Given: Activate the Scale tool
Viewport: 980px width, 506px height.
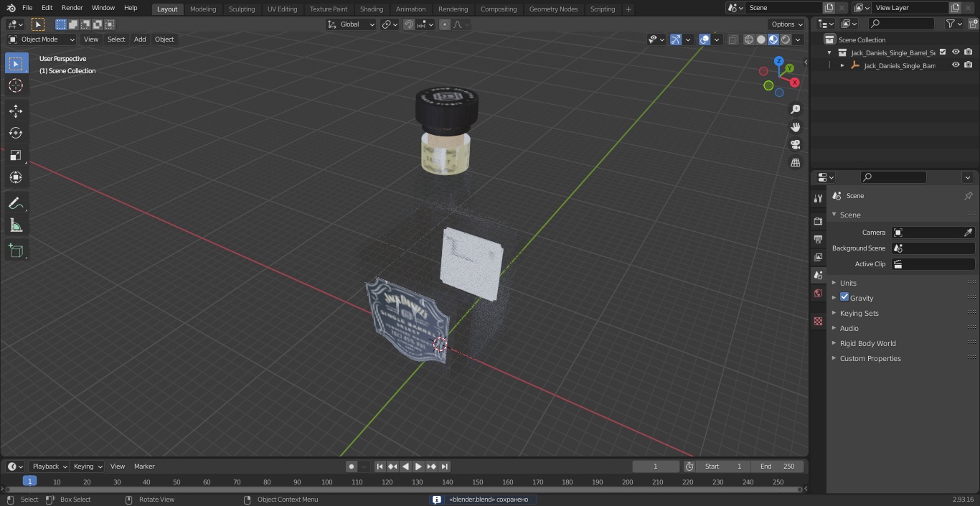Looking at the screenshot, I should coord(16,155).
